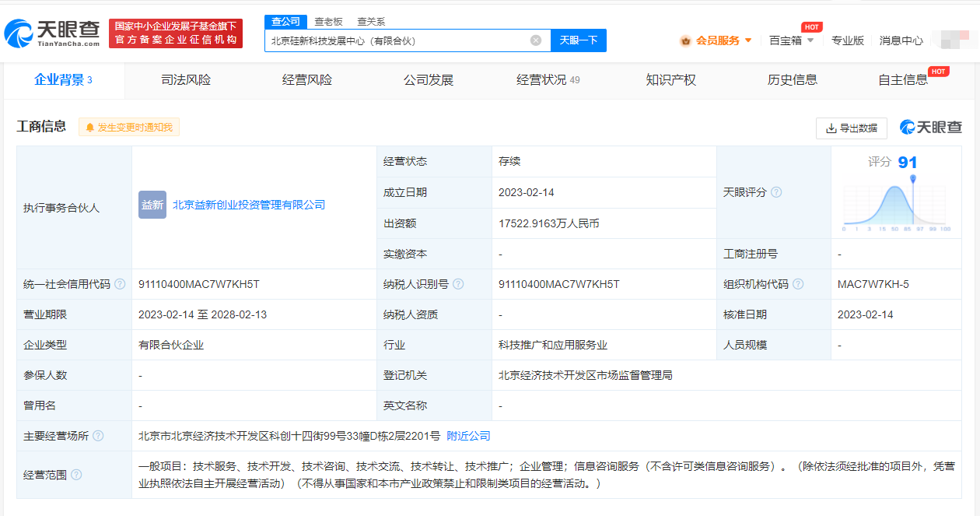Click the 天眼一下 search button
Screen dimensions: 980x516
(x=579, y=40)
